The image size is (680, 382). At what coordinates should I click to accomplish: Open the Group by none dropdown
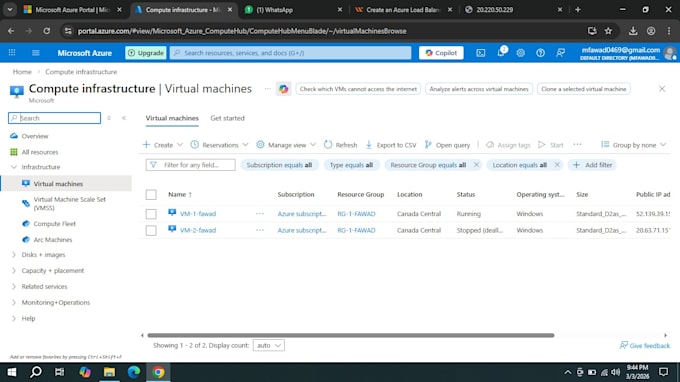(x=634, y=145)
